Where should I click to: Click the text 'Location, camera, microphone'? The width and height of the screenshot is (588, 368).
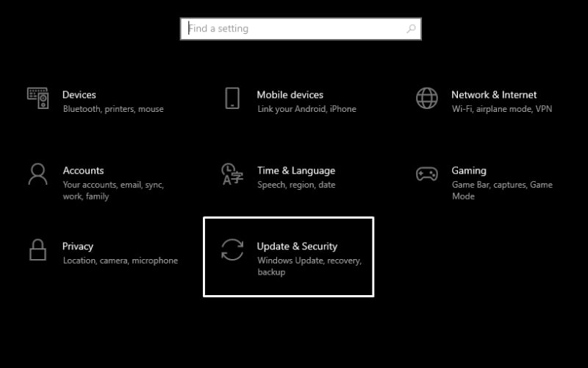[121, 261]
